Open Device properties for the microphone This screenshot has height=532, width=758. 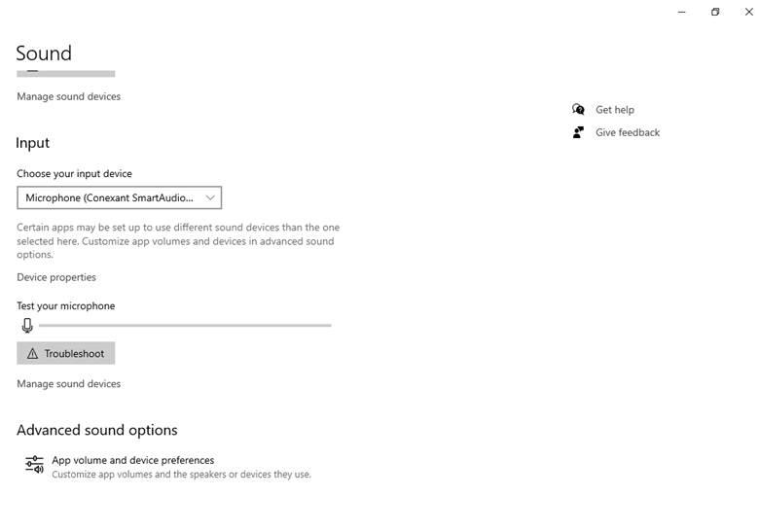tap(56, 277)
